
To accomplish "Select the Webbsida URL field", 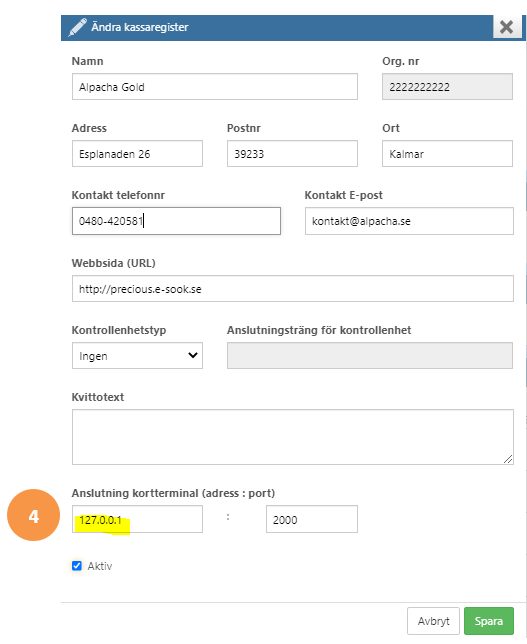I will 293,289.
